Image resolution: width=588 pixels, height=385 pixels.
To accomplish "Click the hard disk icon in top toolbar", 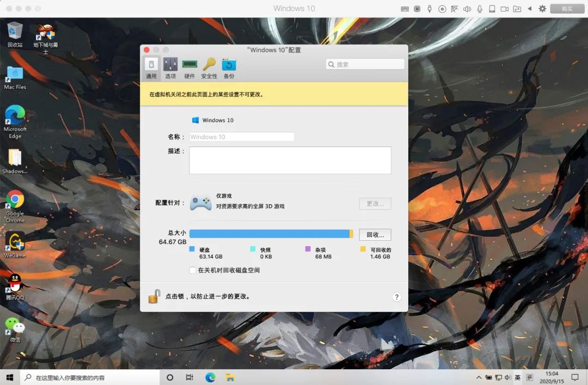I will tap(492, 9).
